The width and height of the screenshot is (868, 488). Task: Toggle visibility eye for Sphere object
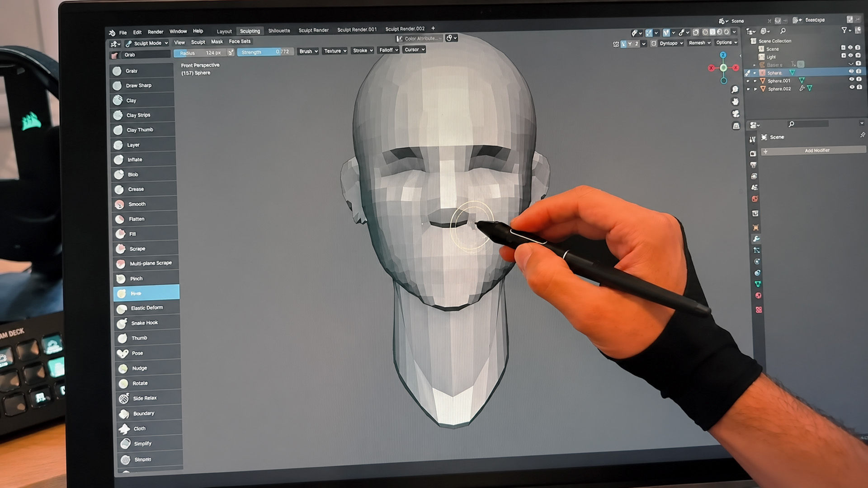click(x=851, y=71)
